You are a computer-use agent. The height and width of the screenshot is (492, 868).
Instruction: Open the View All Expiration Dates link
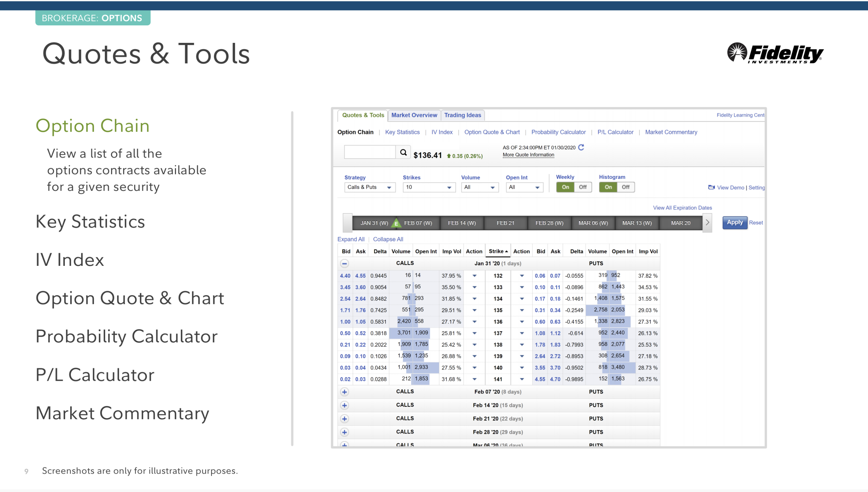[x=682, y=208]
